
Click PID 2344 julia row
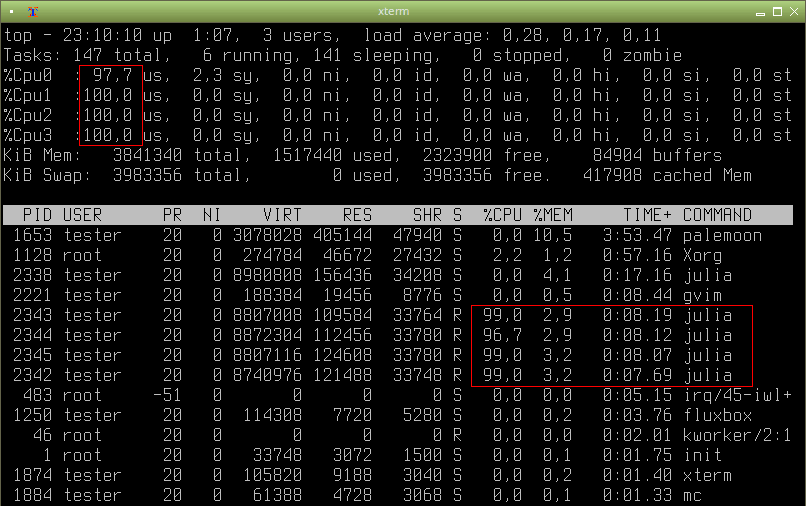(398, 335)
